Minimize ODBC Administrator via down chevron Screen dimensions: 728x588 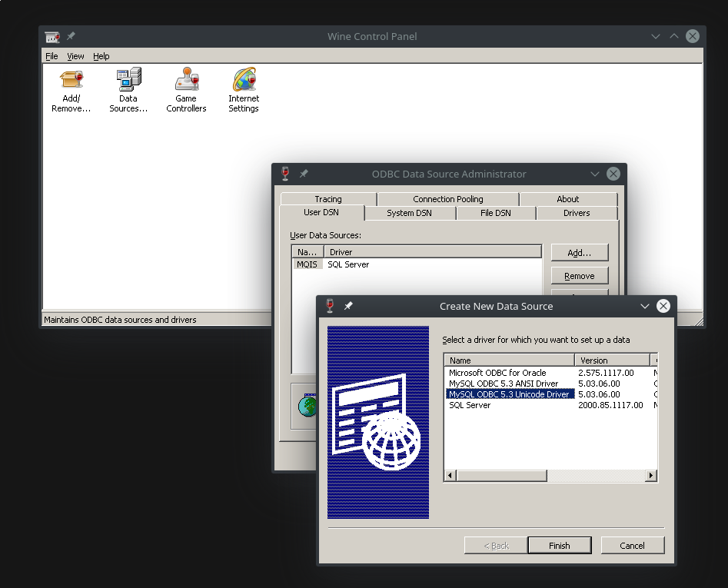pyautogui.click(x=595, y=174)
